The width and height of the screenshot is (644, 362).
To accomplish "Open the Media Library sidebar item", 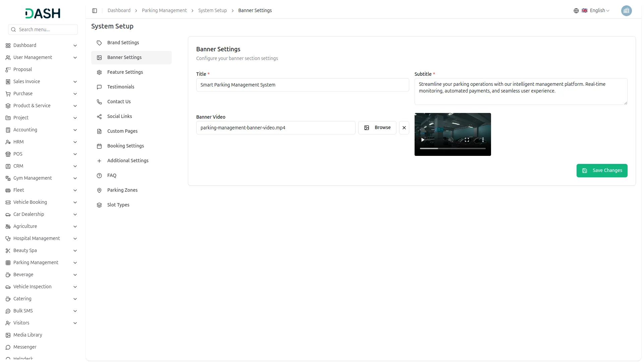I will coord(28,335).
